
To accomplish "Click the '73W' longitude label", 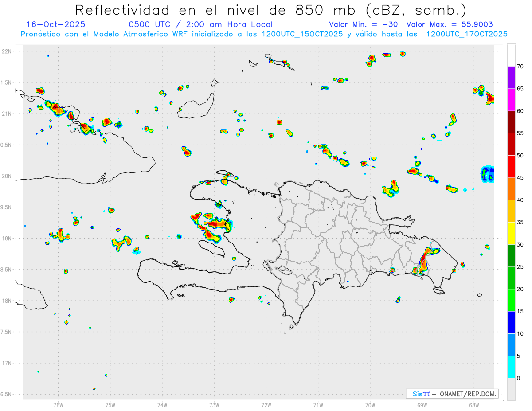I will (214, 405).
